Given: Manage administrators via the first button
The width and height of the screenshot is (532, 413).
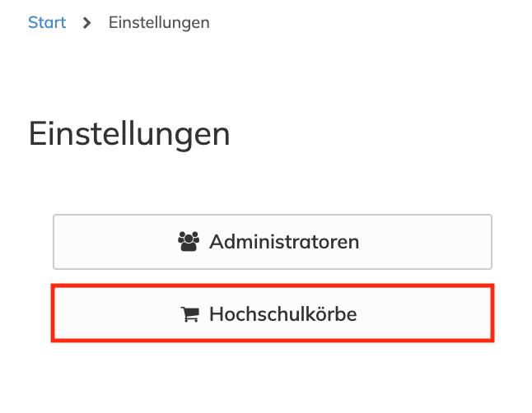Looking at the screenshot, I should point(273,242).
